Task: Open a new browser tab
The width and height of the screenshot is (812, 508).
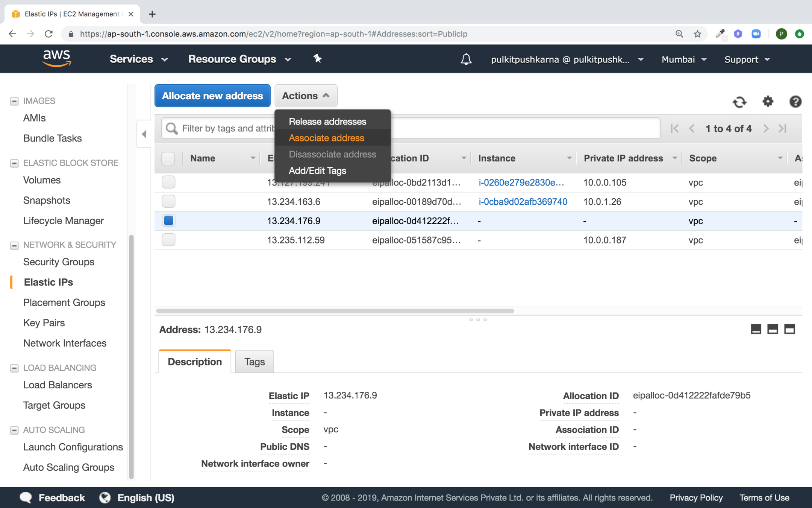Action: click(x=152, y=14)
